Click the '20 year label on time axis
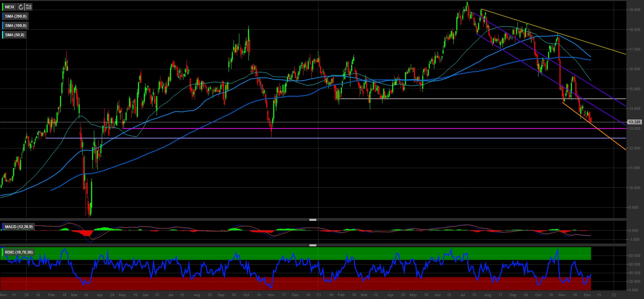 click(x=27, y=295)
